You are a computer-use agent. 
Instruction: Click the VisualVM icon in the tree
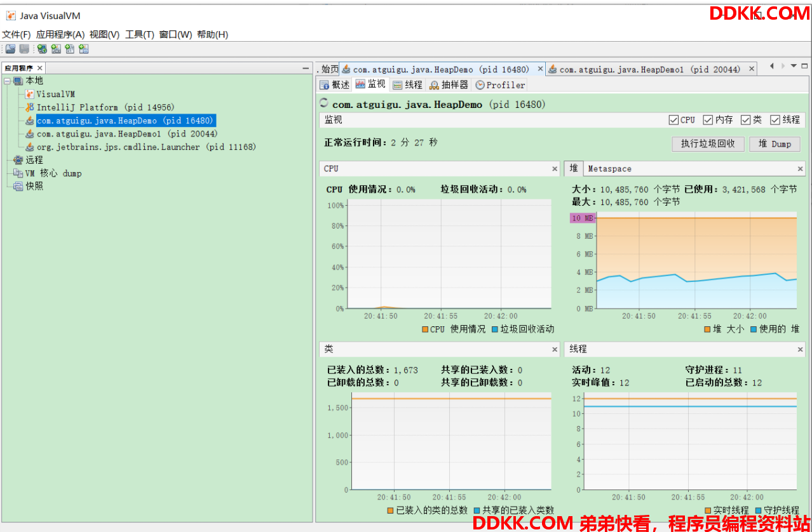pos(30,94)
